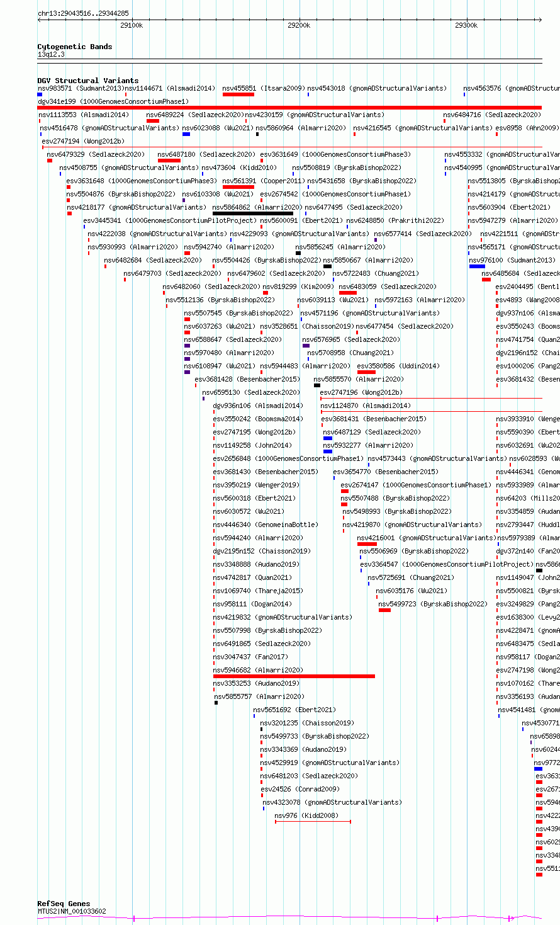Open nsv983571 (Sudmant2013) label
560x925 pixels.
81,88
